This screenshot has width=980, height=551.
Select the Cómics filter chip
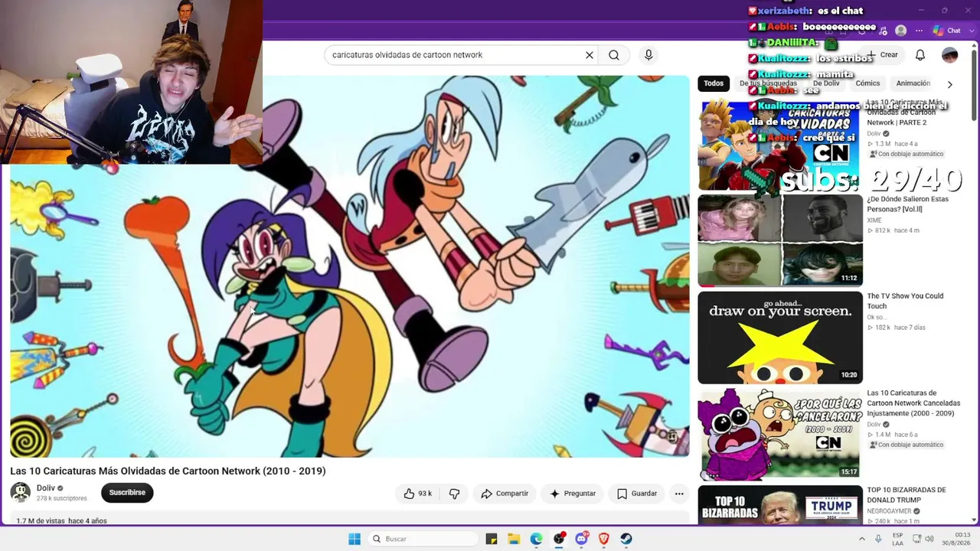867,83
